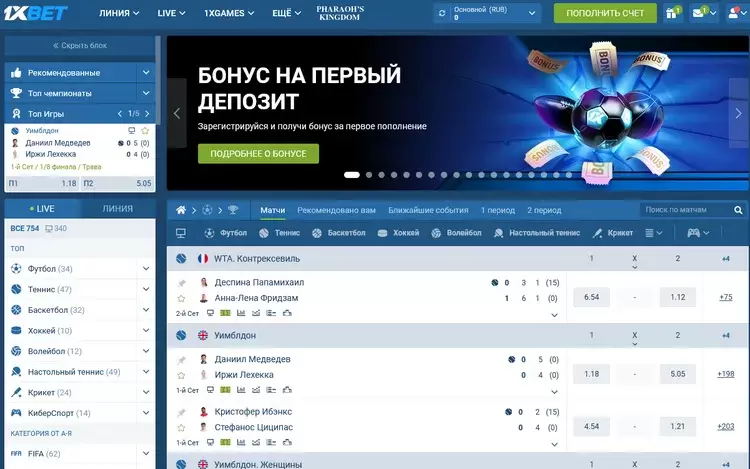Bet on odds 5.05 for Лехекка in match list

[x=678, y=374]
